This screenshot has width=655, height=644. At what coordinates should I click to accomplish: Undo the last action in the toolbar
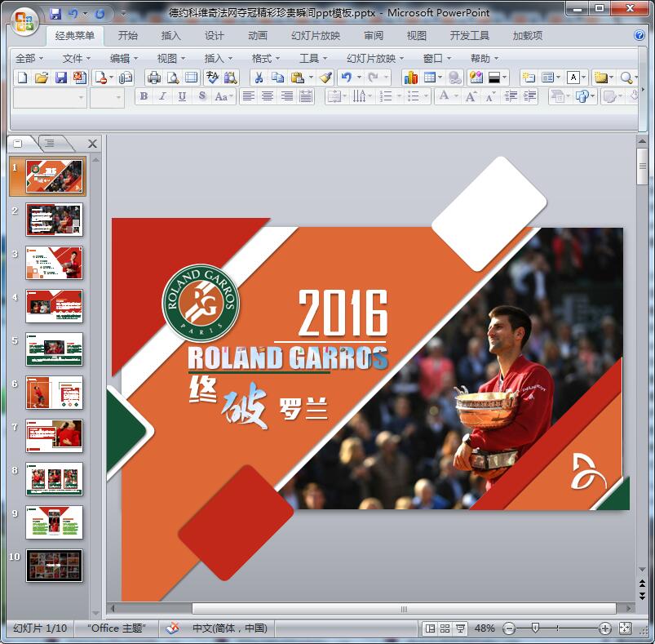click(x=347, y=78)
